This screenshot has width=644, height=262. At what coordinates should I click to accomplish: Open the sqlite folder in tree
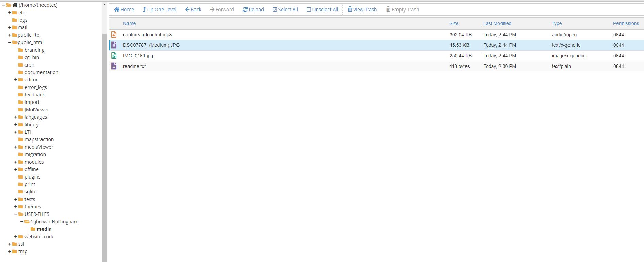(x=30, y=192)
